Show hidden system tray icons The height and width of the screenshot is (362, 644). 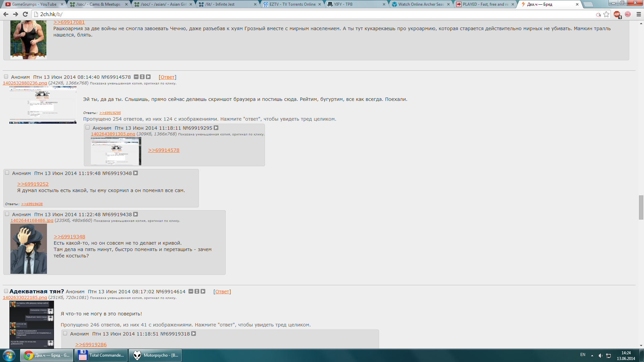coord(592,355)
